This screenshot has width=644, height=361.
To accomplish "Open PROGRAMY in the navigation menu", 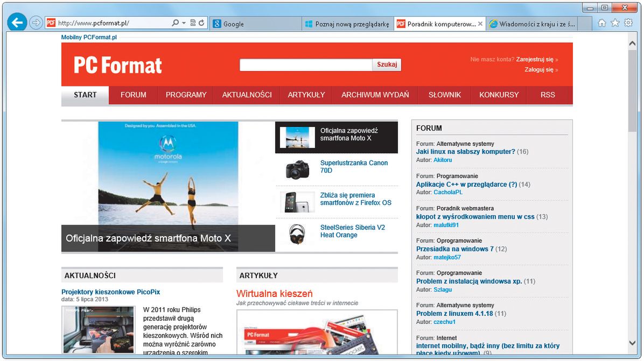I will tap(186, 95).
